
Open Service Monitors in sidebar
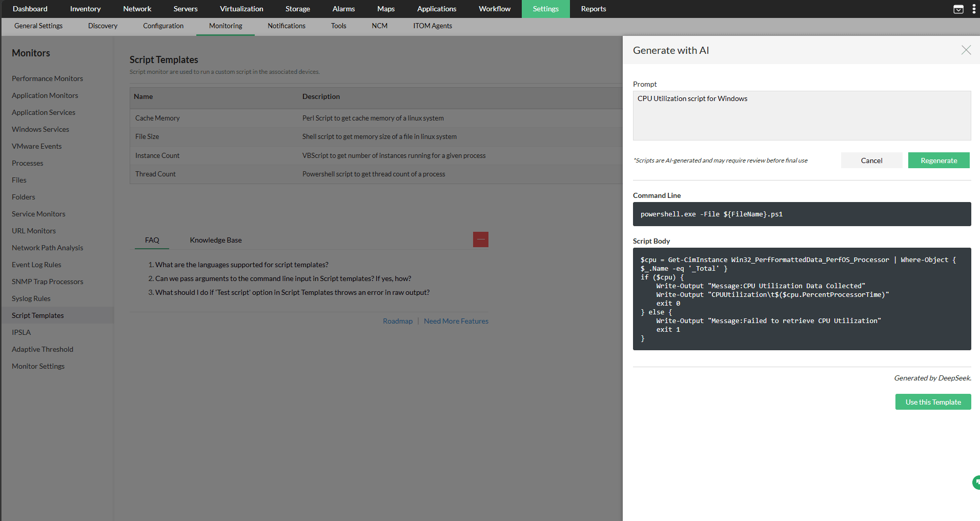pyautogui.click(x=38, y=214)
